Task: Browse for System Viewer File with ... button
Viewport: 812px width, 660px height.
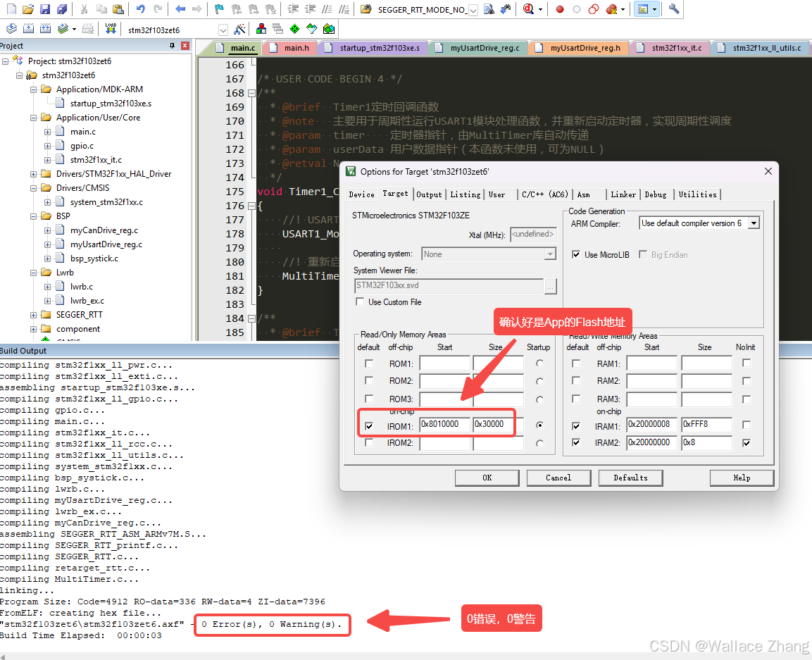Action: tap(551, 286)
